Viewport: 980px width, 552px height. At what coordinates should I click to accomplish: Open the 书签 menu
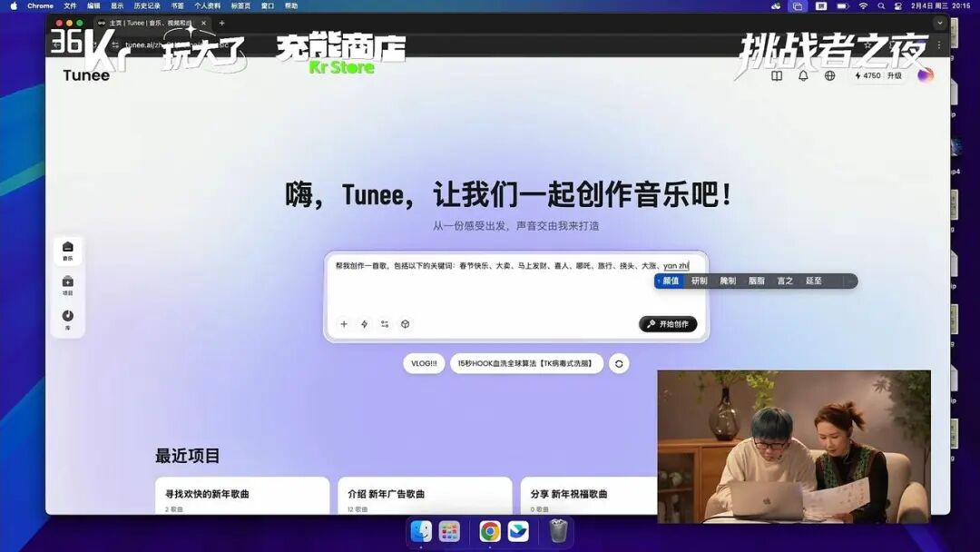178,5
